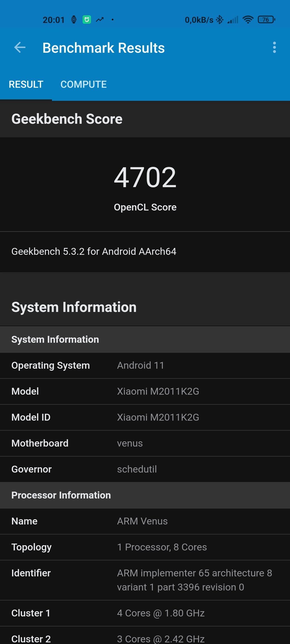Select the Operating System Android 11 row
The image size is (290, 644).
tap(145, 366)
